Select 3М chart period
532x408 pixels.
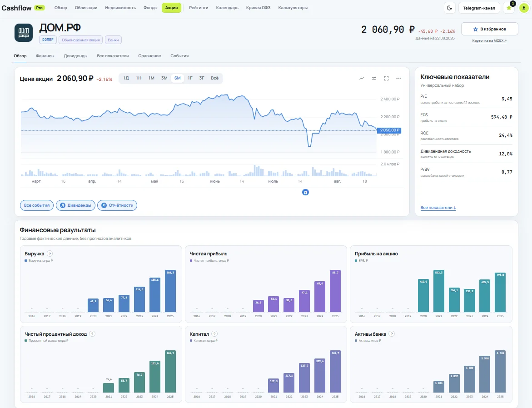164,78
